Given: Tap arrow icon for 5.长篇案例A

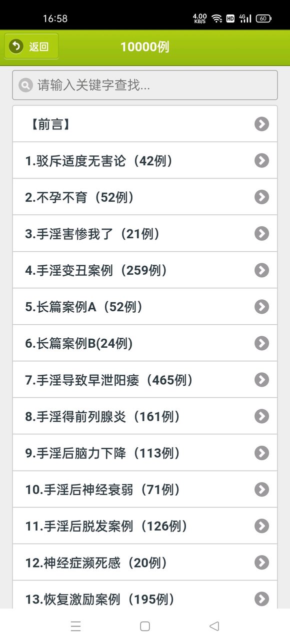Looking at the screenshot, I should click(x=261, y=307).
